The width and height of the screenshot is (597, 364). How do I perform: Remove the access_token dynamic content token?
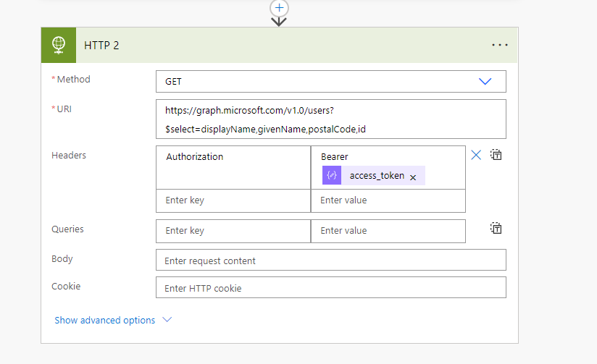413,177
